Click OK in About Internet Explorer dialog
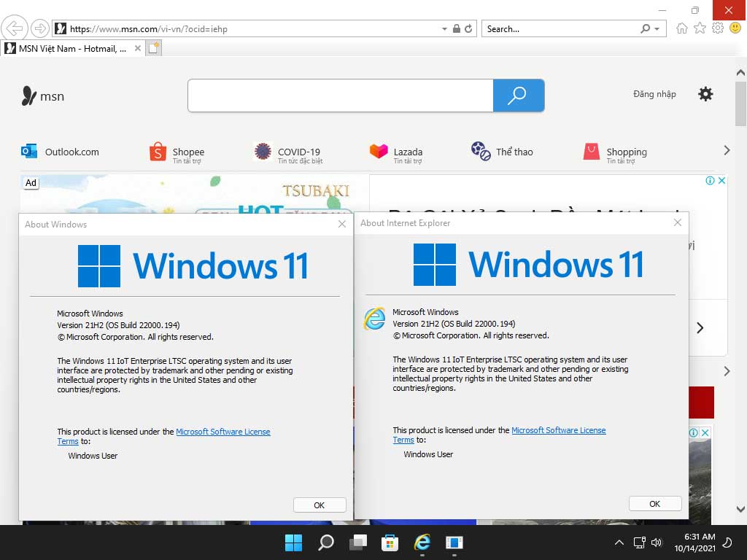Screen dimensions: 747x560 coord(655,503)
